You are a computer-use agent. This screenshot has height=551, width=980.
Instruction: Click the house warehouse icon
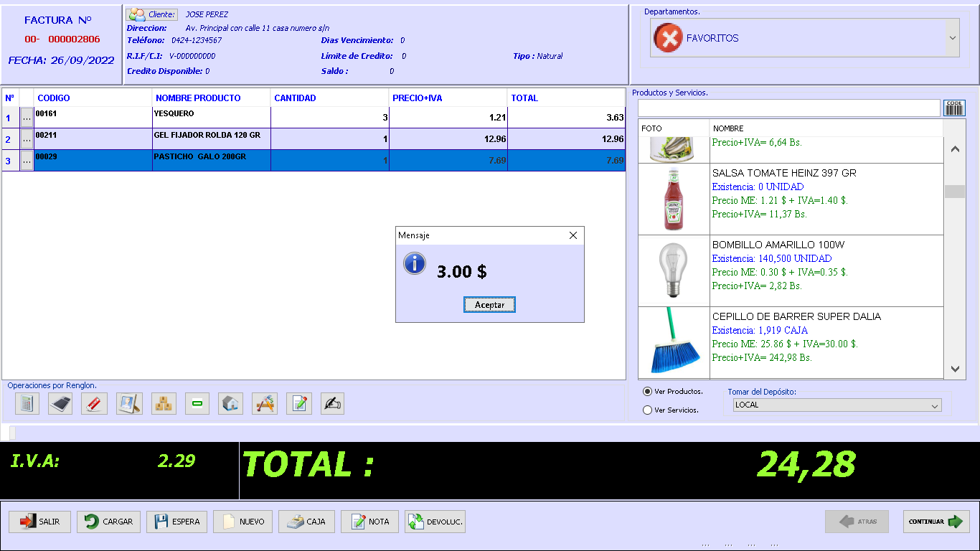point(231,403)
